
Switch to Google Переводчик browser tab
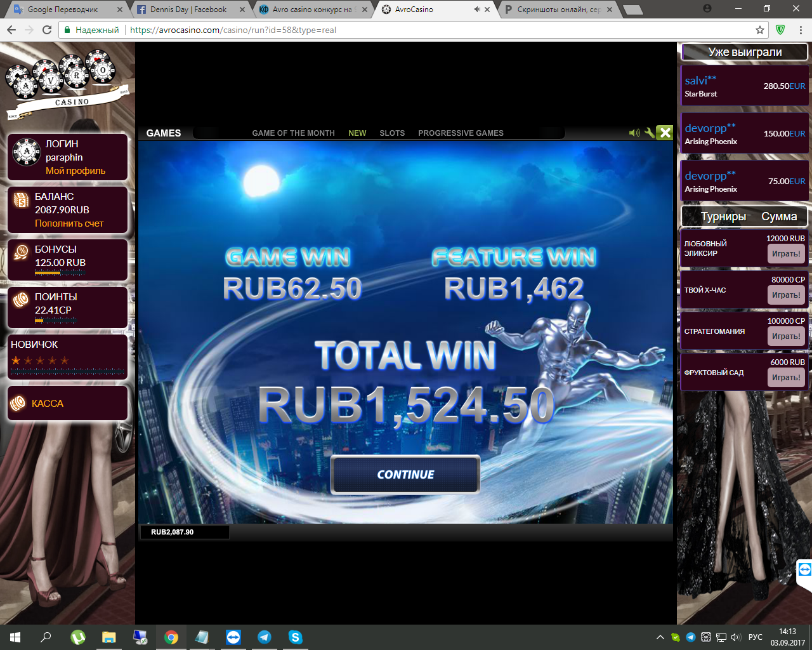tap(63, 10)
